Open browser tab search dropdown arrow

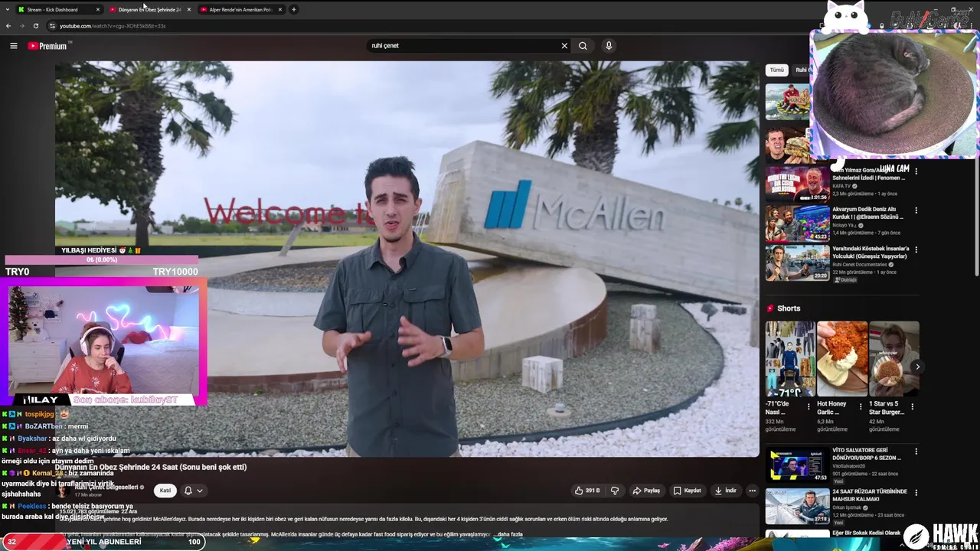pos(7,9)
